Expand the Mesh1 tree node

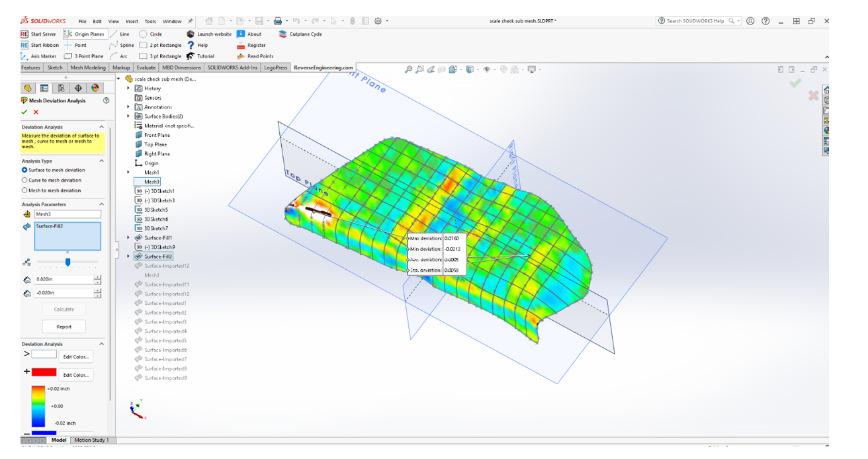[x=128, y=172]
